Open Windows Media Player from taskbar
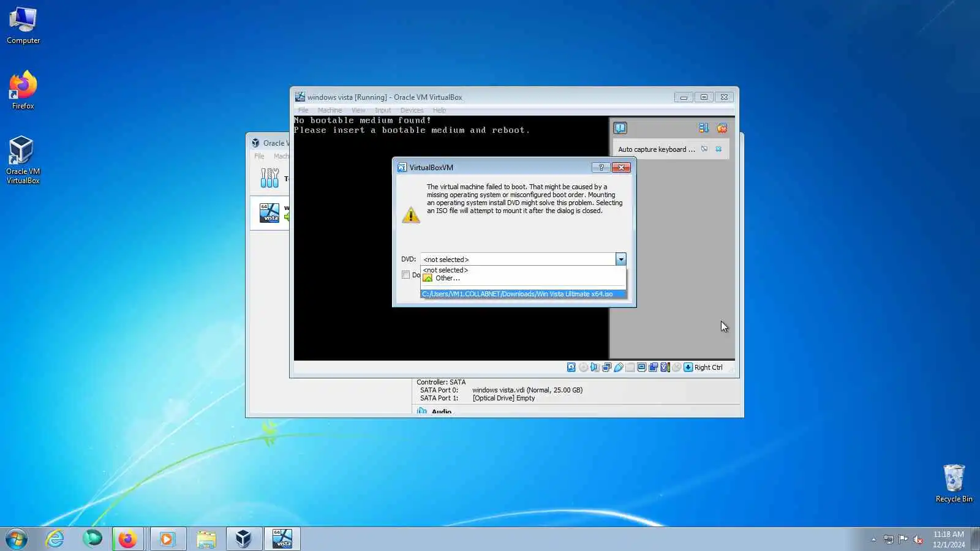The width and height of the screenshot is (980, 551). tap(167, 539)
